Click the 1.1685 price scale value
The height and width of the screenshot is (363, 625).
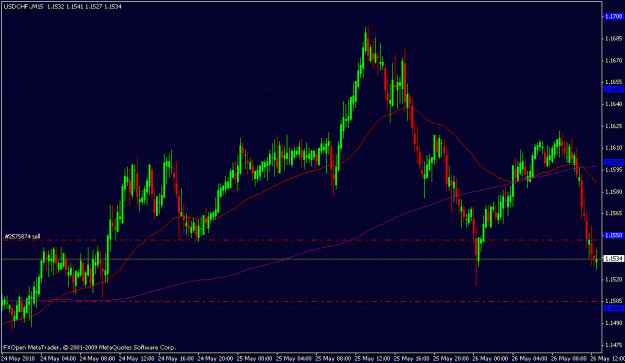coord(614,39)
